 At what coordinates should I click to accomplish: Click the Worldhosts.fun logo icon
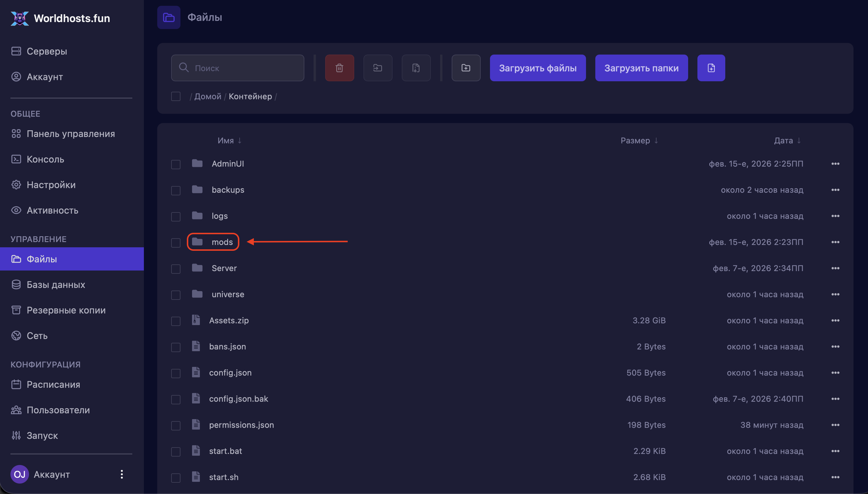pos(20,18)
